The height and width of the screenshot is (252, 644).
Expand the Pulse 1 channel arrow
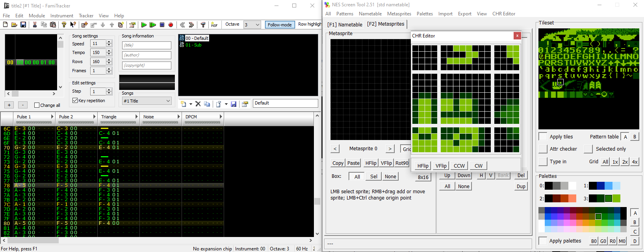52,117
